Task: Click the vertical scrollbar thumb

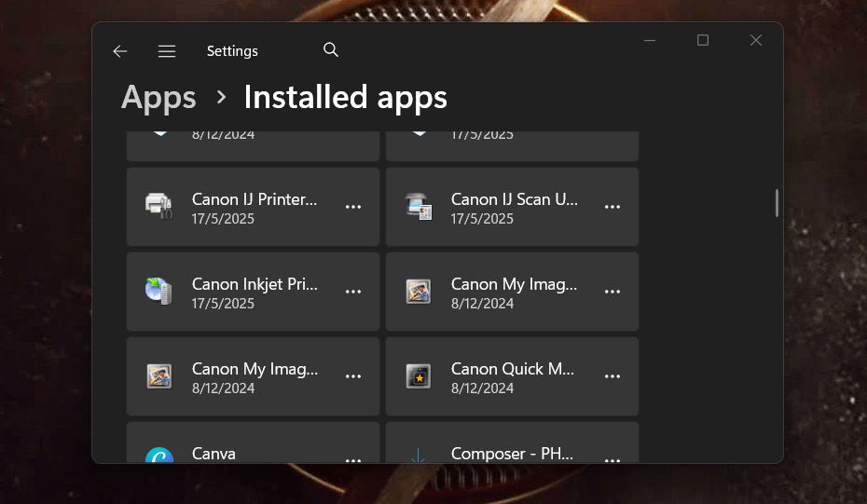Action: tap(777, 203)
